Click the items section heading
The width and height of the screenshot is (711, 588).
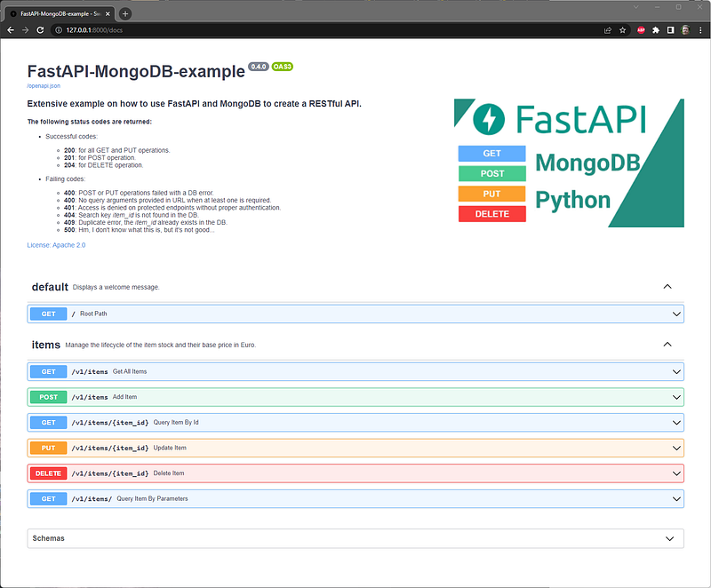[46, 346]
